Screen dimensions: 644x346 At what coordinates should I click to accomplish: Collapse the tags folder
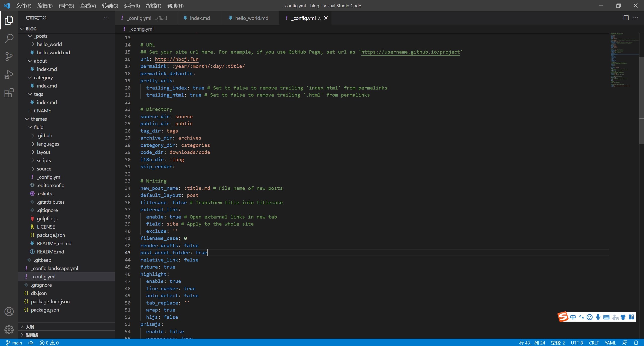coord(66,94)
